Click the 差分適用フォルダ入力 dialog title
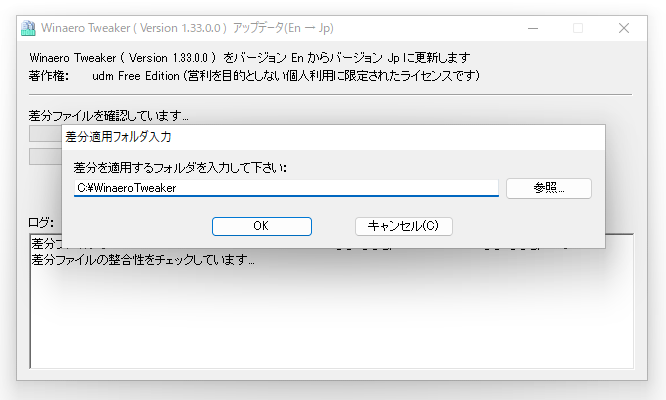 [118, 137]
